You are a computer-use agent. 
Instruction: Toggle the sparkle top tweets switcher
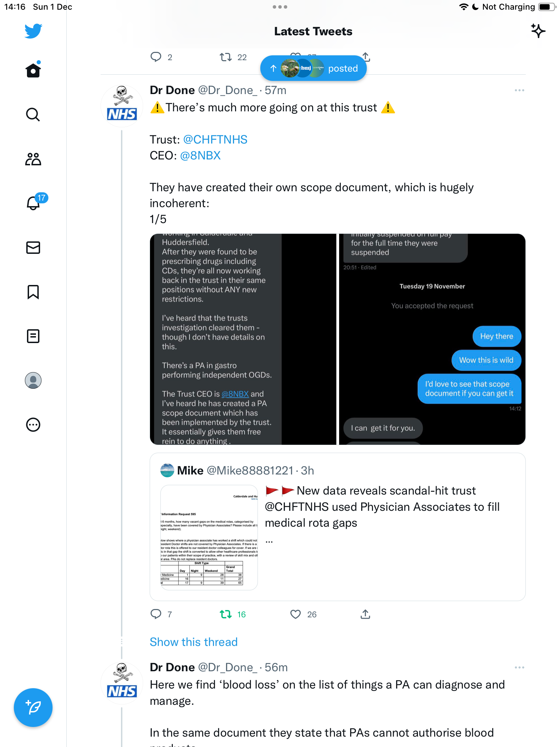coord(538,31)
